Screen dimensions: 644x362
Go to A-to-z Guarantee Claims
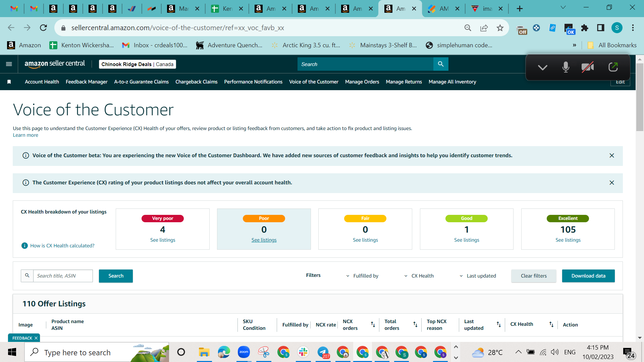(142, 82)
